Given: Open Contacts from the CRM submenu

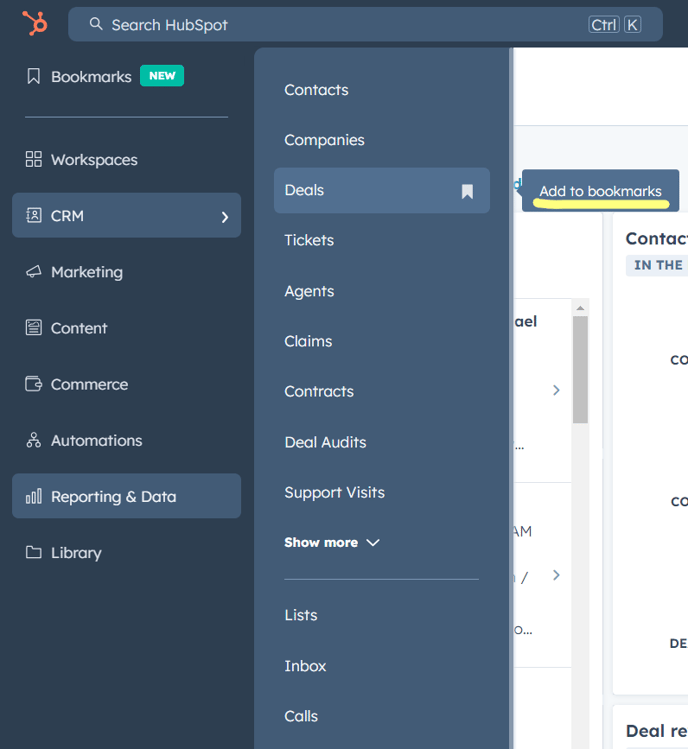Looking at the screenshot, I should (316, 90).
